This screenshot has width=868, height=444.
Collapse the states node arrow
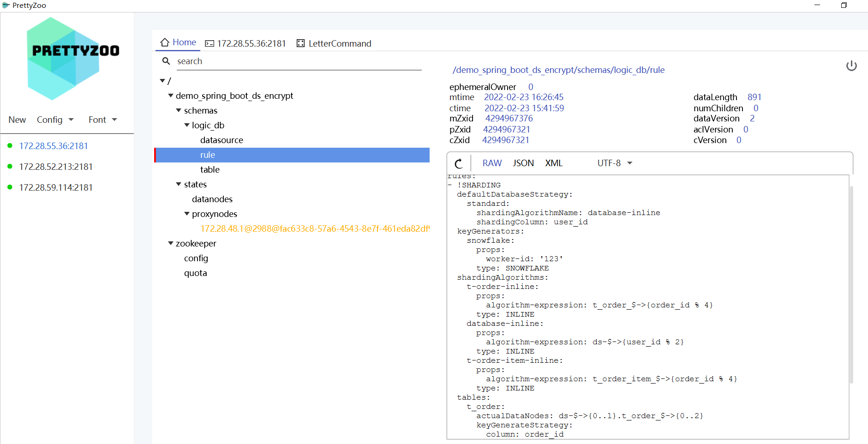[179, 184]
